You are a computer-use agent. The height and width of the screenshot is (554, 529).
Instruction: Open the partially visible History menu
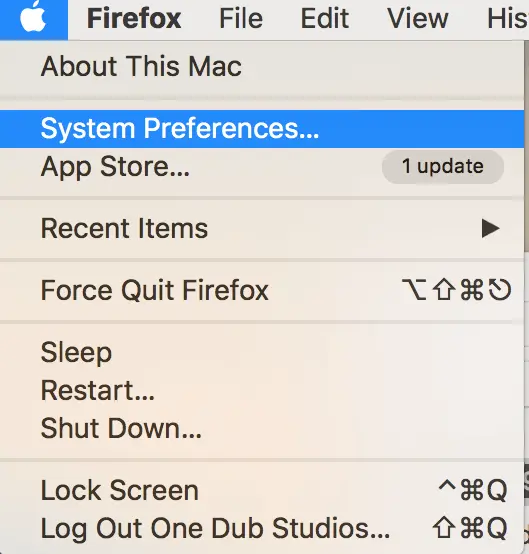508,18
